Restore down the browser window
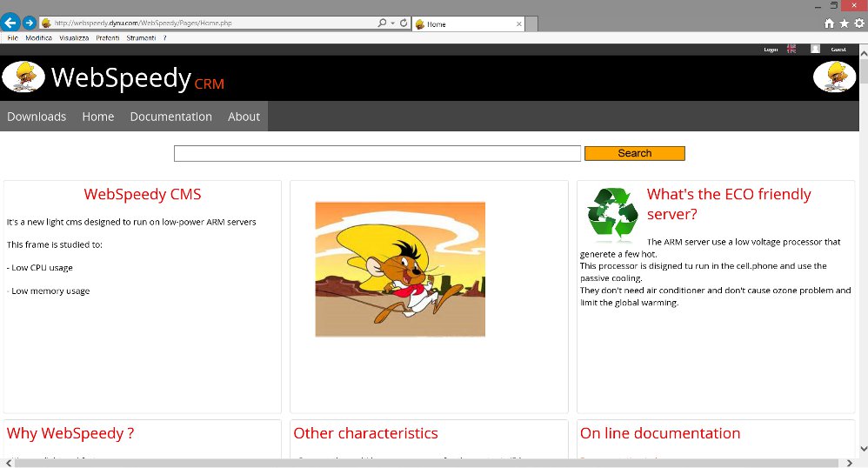The height and width of the screenshot is (468, 868). pyautogui.click(x=833, y=5)
